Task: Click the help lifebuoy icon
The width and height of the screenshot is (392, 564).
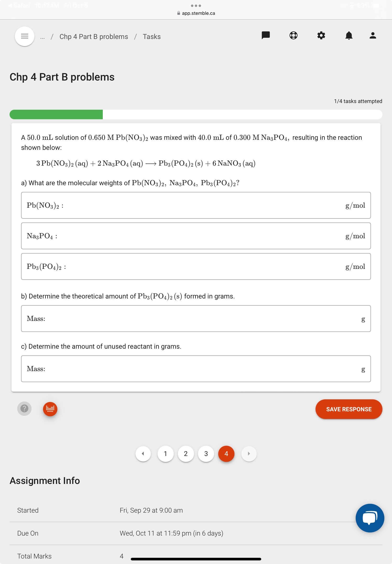Action: (x=294, y=36)
